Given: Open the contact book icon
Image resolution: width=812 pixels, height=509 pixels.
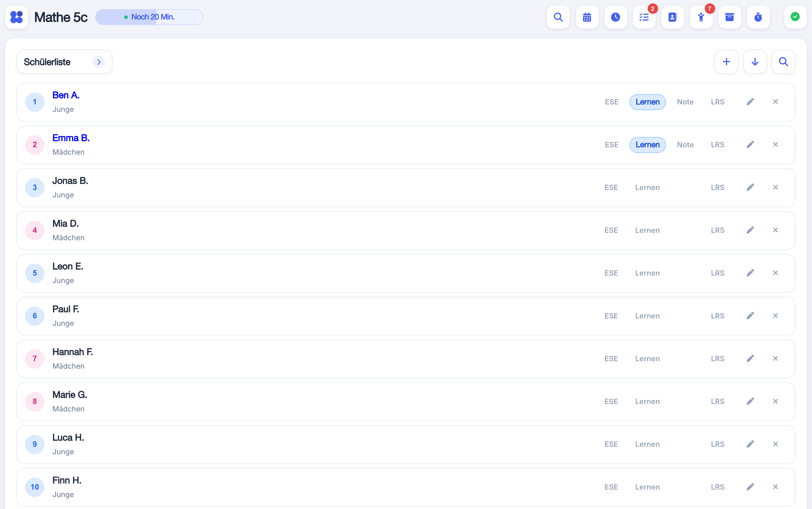Looking at the screenshot, I should coord(673,17).
